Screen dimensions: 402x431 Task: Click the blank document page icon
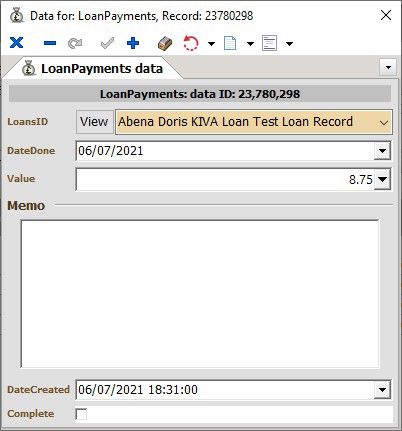tap(230, 43)
